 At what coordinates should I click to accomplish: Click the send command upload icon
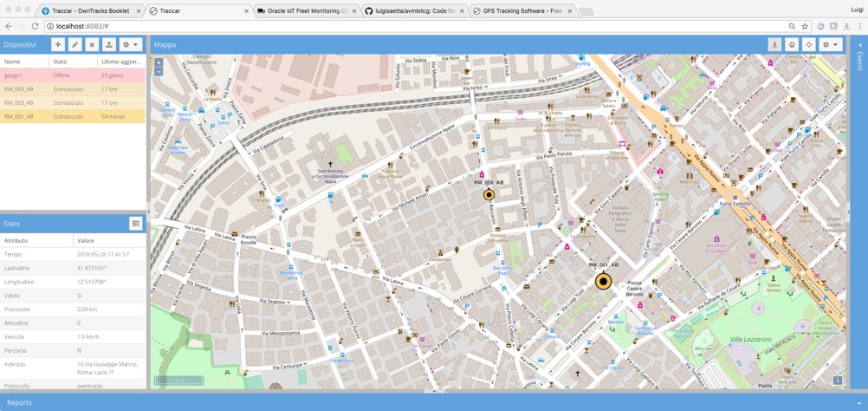[x=109, y=44]
